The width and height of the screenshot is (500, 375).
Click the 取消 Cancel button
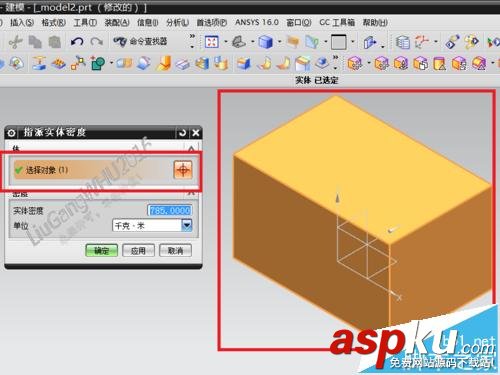(175, 250)
